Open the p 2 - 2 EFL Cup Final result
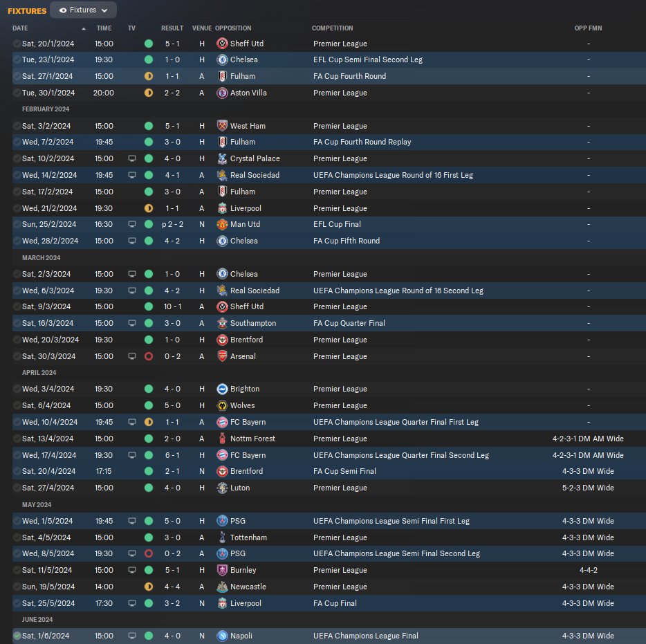The image size is (646, 644). tap(172, 224)
